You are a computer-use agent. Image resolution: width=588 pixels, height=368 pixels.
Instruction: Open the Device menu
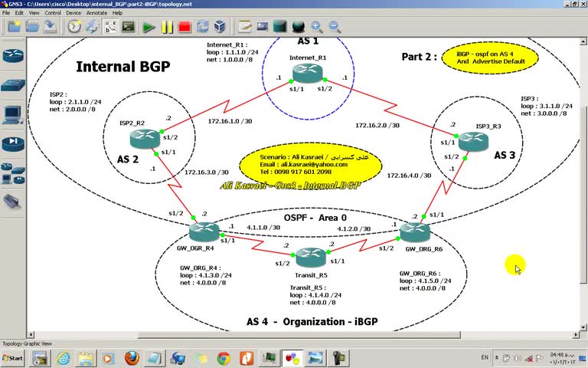click(73, 13)
